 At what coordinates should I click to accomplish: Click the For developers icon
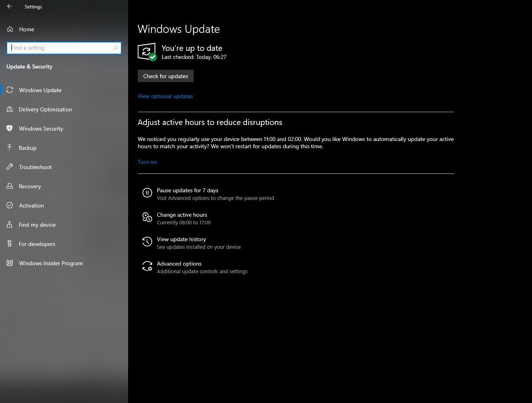(x=10, y=244)
